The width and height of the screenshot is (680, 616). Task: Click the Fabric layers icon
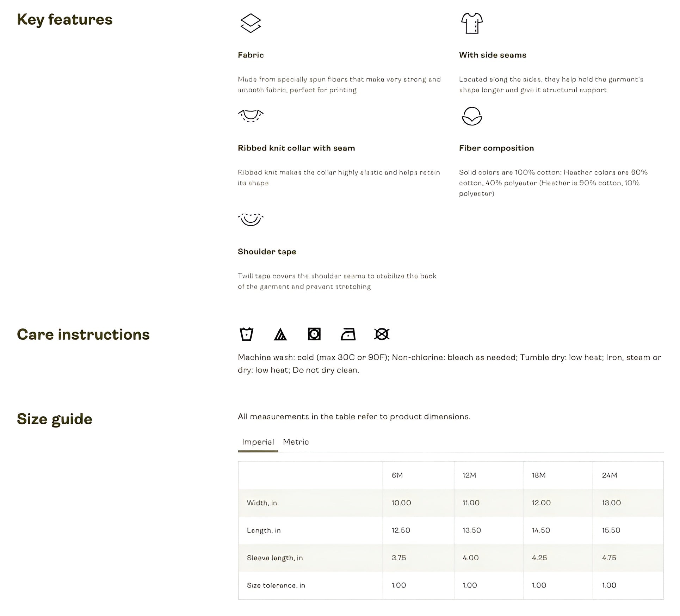[x=251, y=23]
